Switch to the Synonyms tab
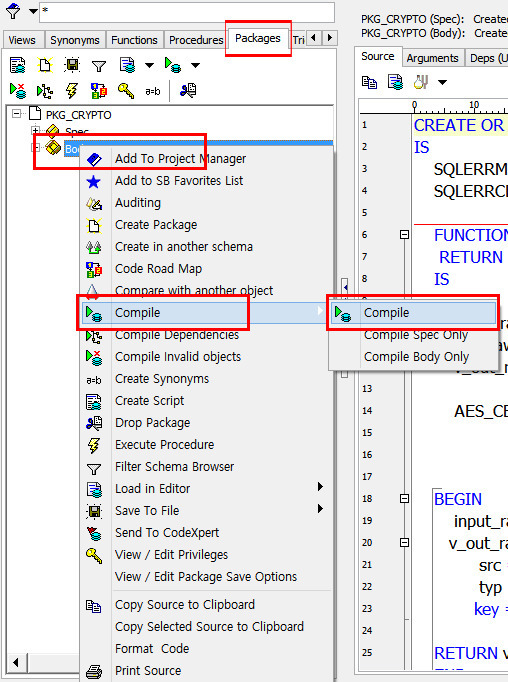 75,40
